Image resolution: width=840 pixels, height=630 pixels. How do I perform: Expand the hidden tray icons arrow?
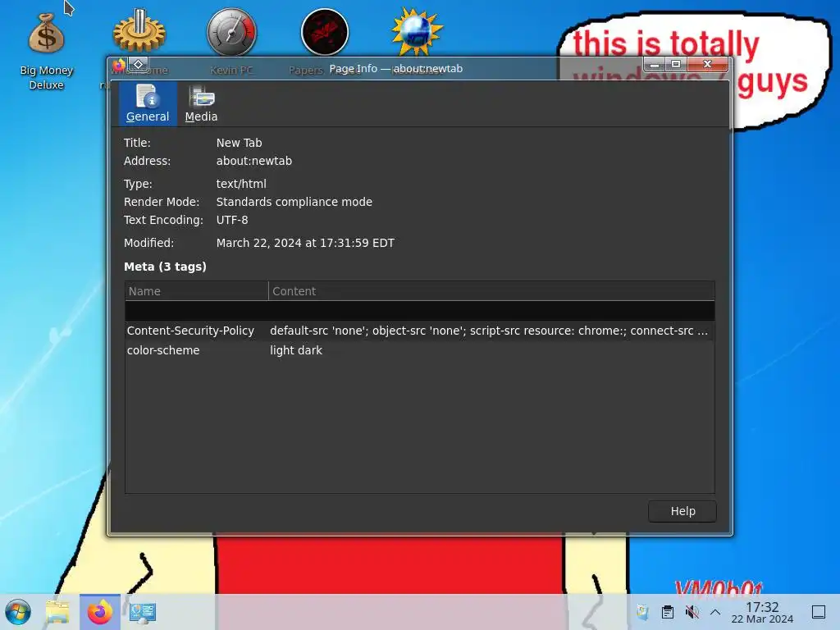click(x=715, y=612)
